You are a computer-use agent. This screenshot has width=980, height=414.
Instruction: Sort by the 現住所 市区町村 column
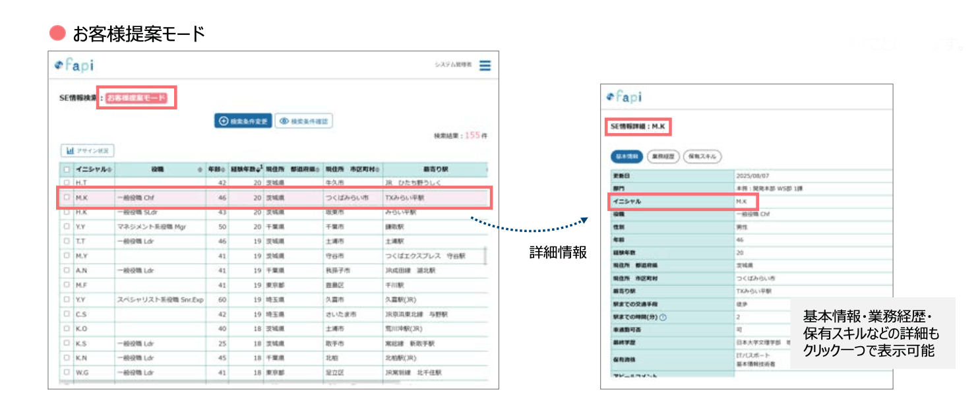point(377,169)
